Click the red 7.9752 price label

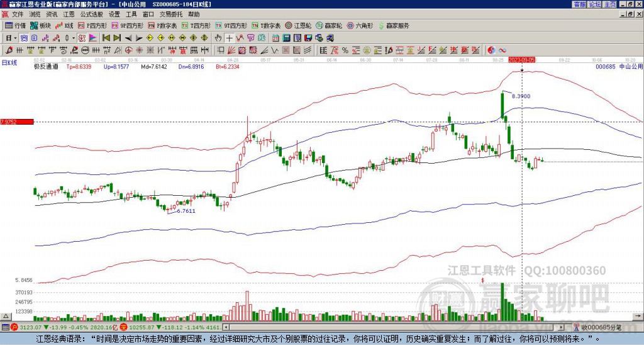[16, 122]
